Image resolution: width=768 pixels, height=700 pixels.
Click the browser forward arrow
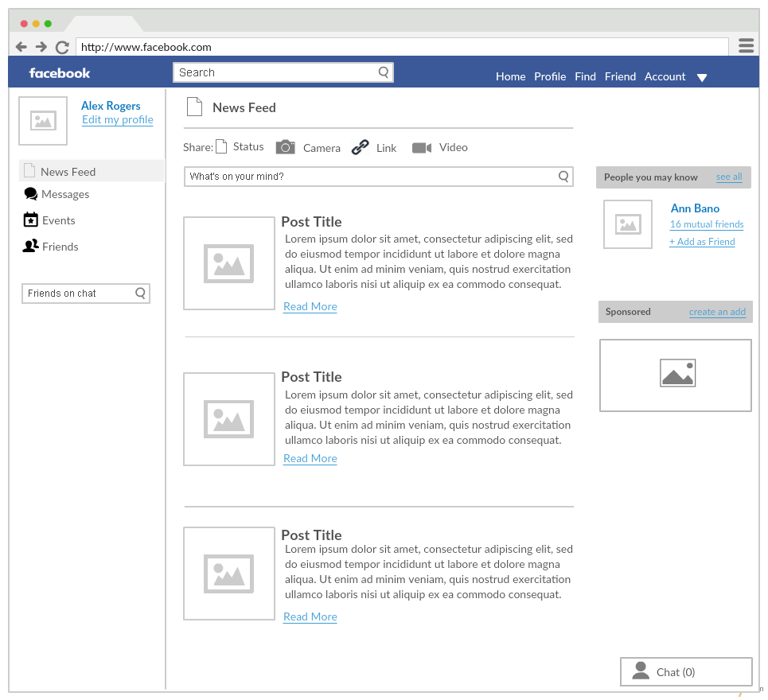41,47
